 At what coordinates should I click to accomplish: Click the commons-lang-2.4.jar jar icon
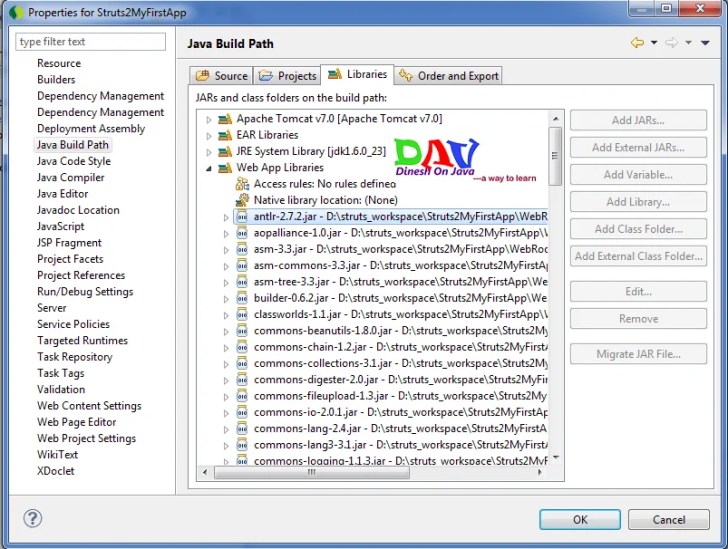click(242, 428)
